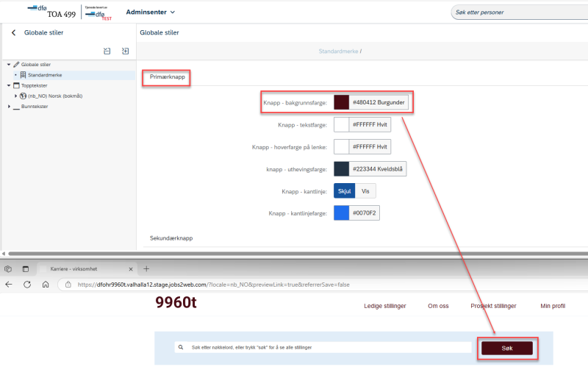Select Skjul for Knapp - kantlinje

click(x=344, y=191)
